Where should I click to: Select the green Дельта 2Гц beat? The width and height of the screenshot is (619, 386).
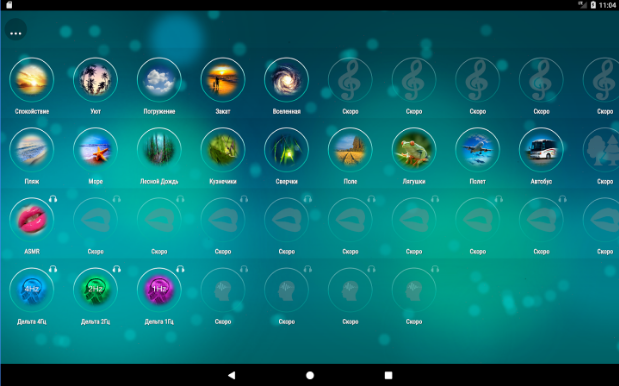point(95,290)
